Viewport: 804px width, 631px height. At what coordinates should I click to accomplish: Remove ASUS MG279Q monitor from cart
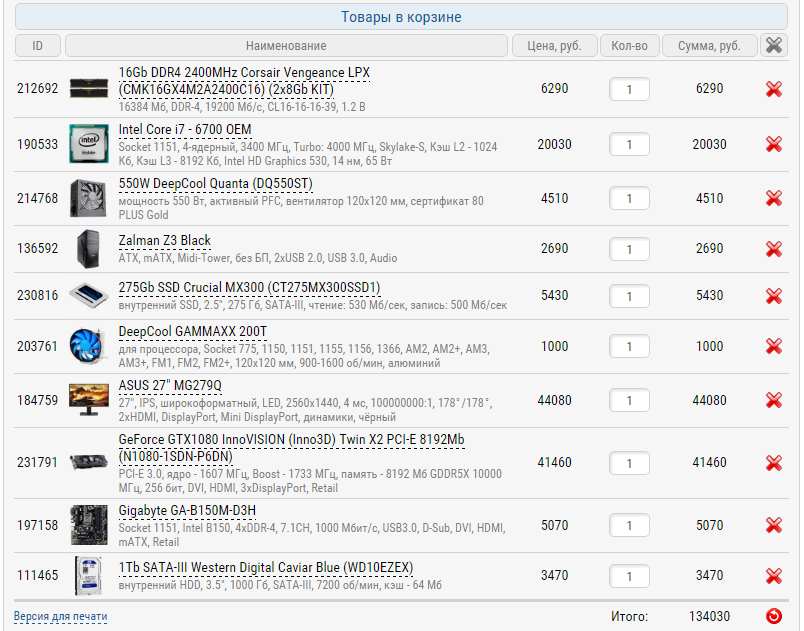pyautogui.click(x=774, y=400)
